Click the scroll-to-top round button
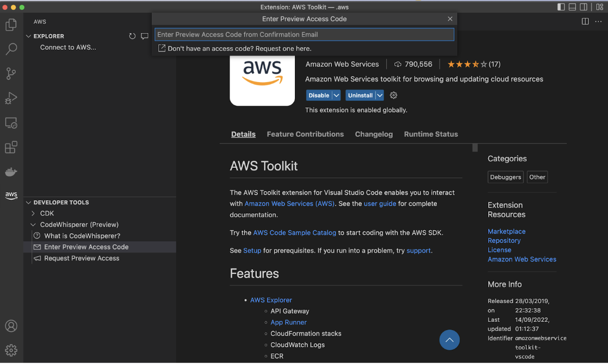This screenshot has width=608, height=364. coord(450,340)
